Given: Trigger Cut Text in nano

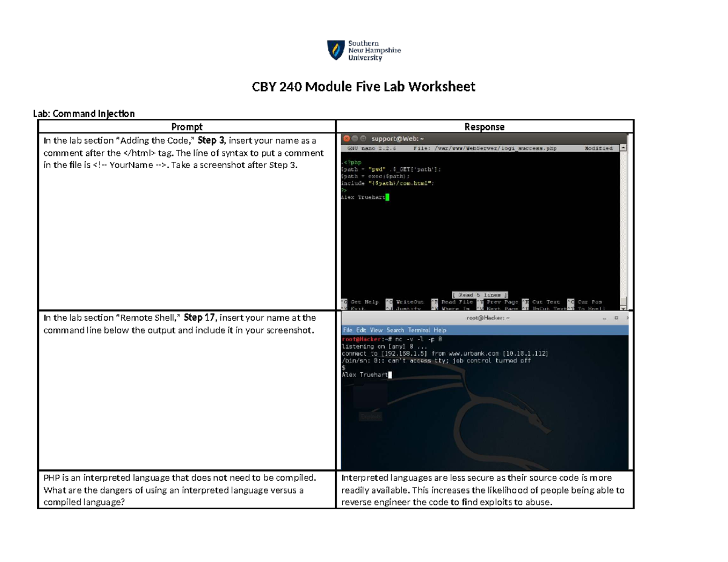Looking at the screenshot, I should click(548, 301).
